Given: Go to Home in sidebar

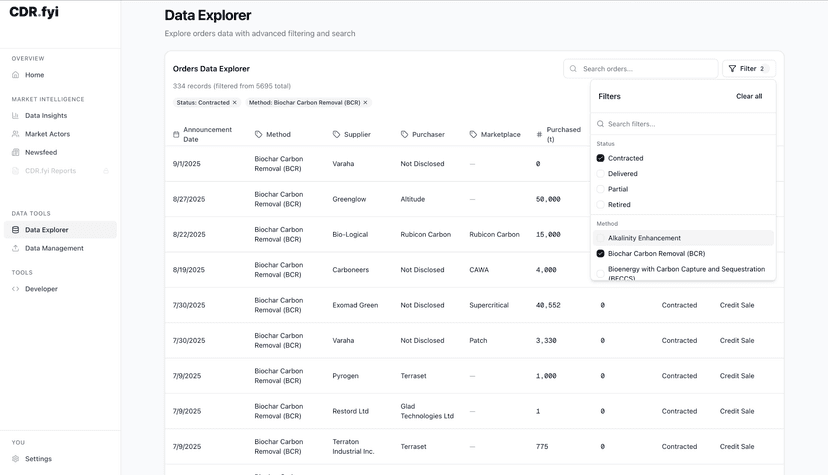Looking at the screenshot, I should coord(34,75).
